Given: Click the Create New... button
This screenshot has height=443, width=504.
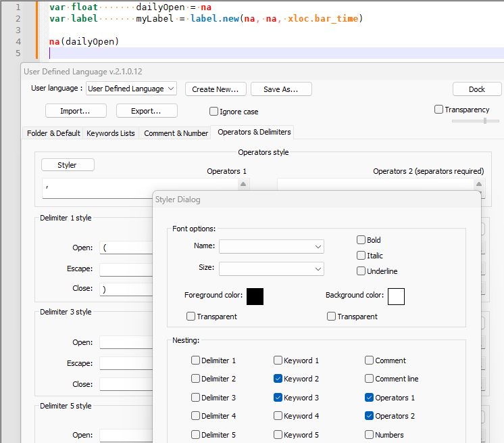Looking at the screenshot, I should 216,89.
